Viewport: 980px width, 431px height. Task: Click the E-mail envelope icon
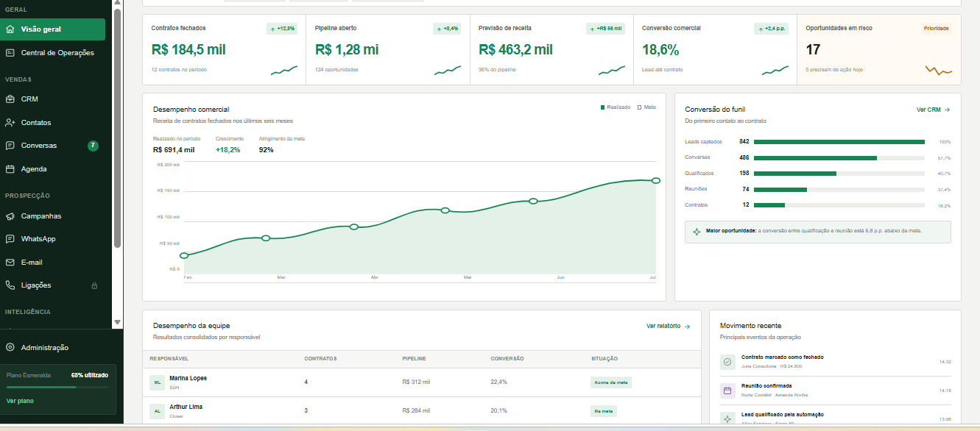click(x=10, y=262)
